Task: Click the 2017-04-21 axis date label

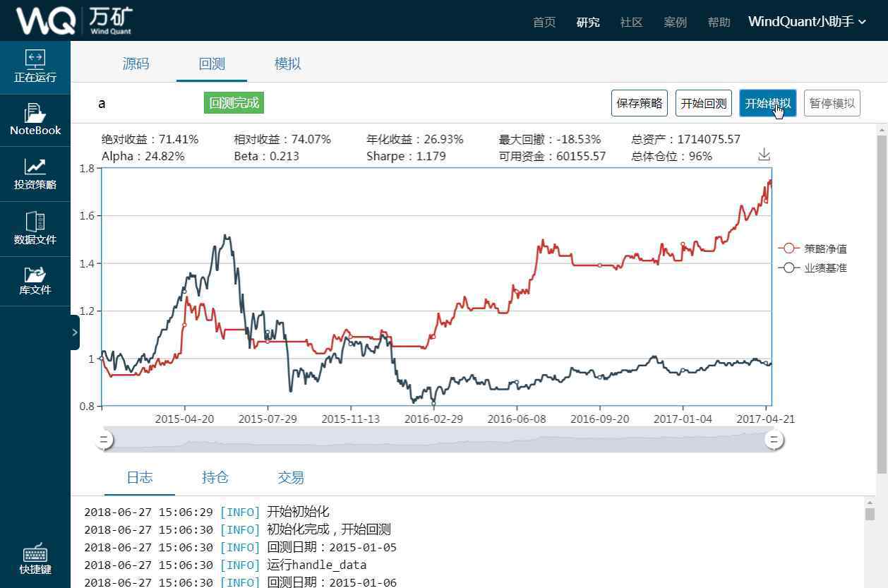Action: (766, 419)
